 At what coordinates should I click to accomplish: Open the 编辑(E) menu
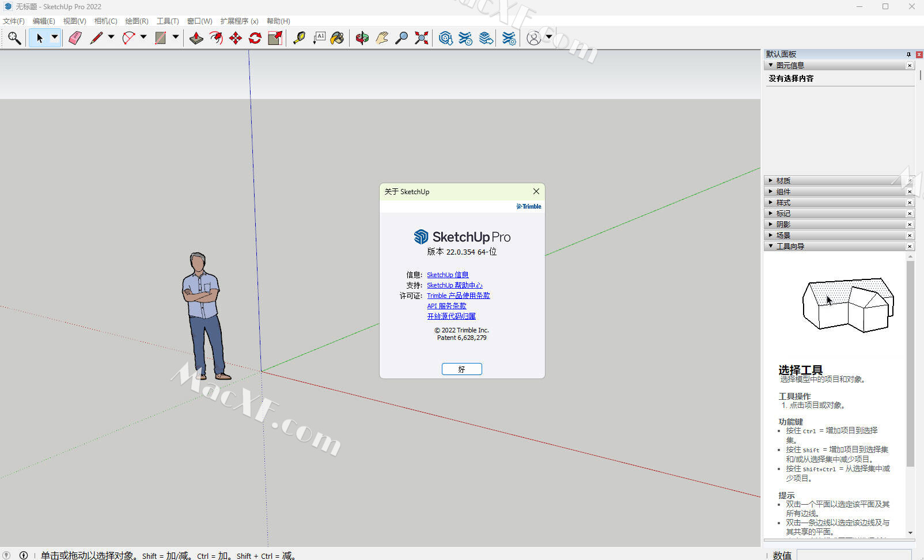[44, 21]
